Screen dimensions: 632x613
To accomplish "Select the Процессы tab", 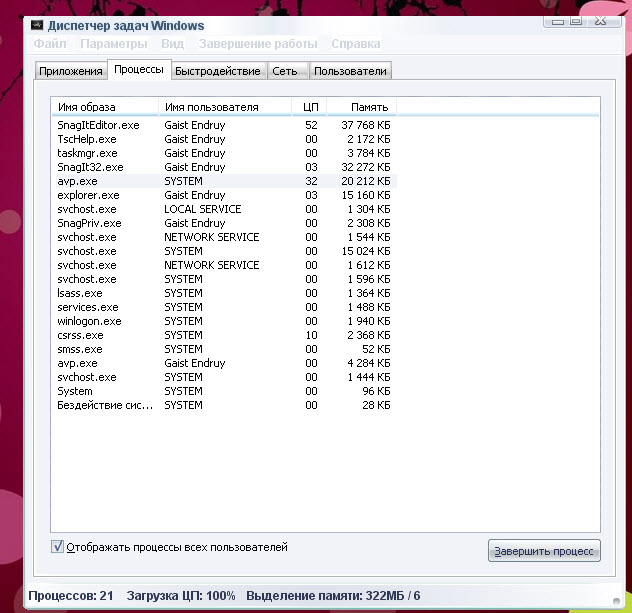I will (x=139, y=69).
